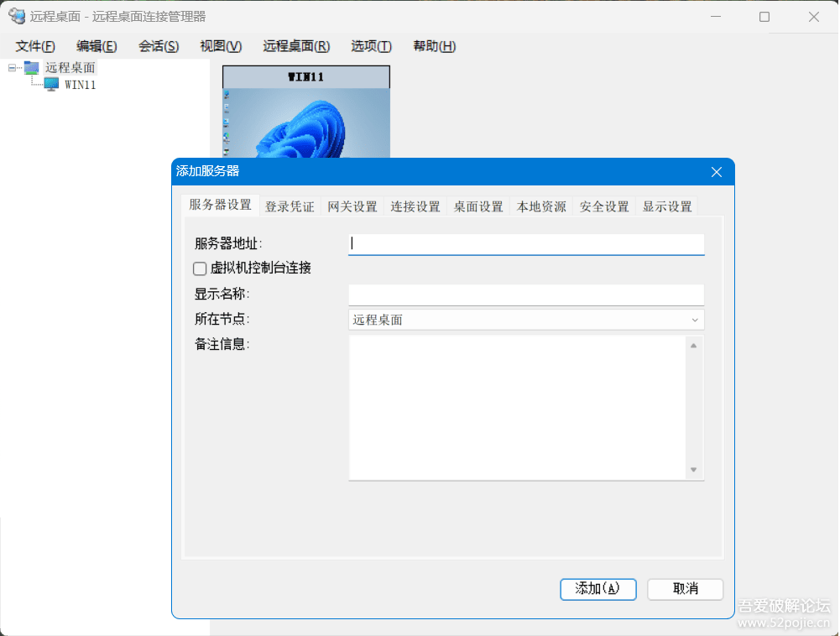Image resolution: width=840 pixels, height=636 pixels.
Task: Click the application icon in title bar
Action: click(x=17, y=16)
